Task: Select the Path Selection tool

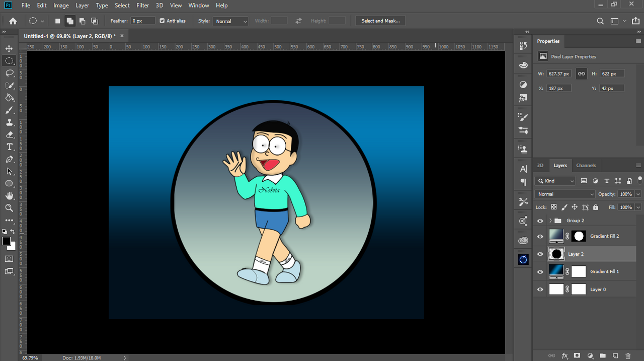Action: pos(9,171)
